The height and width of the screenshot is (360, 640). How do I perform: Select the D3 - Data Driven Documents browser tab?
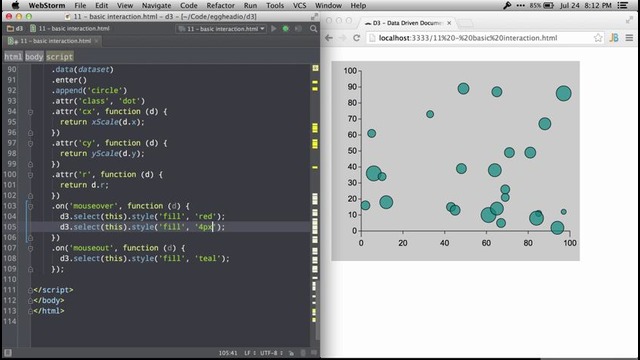point(407,23)
